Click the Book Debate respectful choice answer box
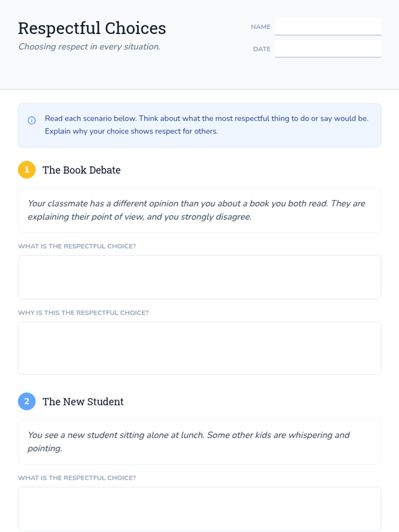 [x=199, y=277]
